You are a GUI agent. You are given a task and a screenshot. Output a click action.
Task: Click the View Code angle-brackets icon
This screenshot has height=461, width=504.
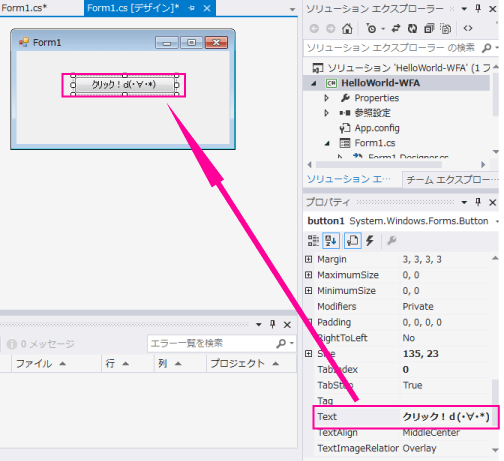click(x=468, y=29)
